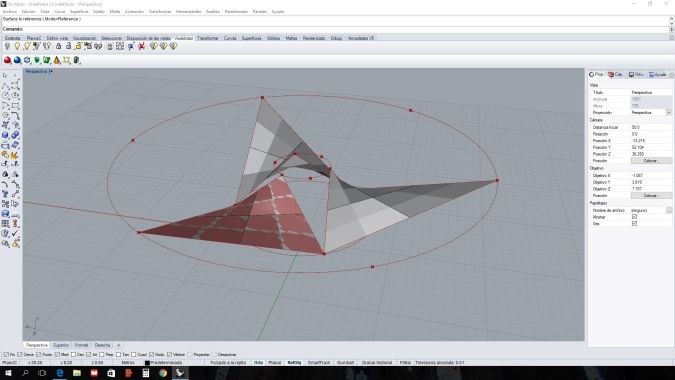Open Calculator from the taskbar

point(146,373)
